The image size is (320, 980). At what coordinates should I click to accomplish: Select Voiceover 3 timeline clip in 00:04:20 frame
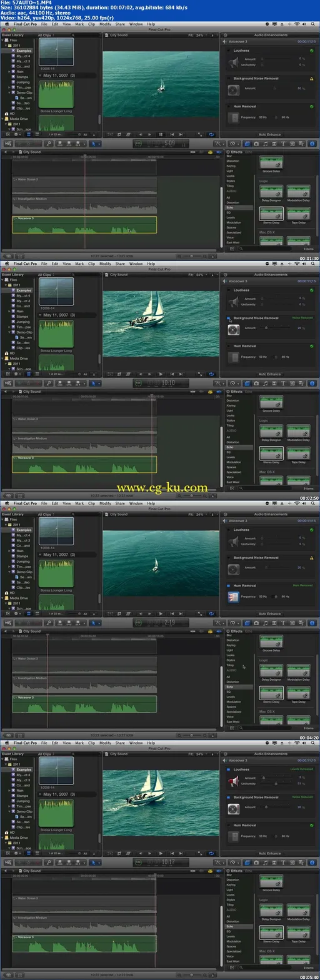pyautogui.click(x=84, y=704)
